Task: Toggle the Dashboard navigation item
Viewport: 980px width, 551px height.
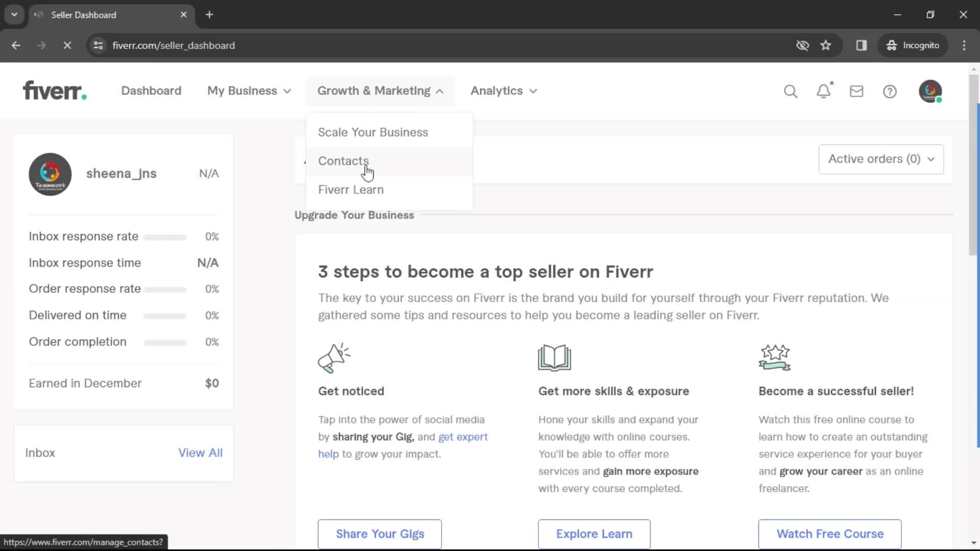Action: point(152,90)
